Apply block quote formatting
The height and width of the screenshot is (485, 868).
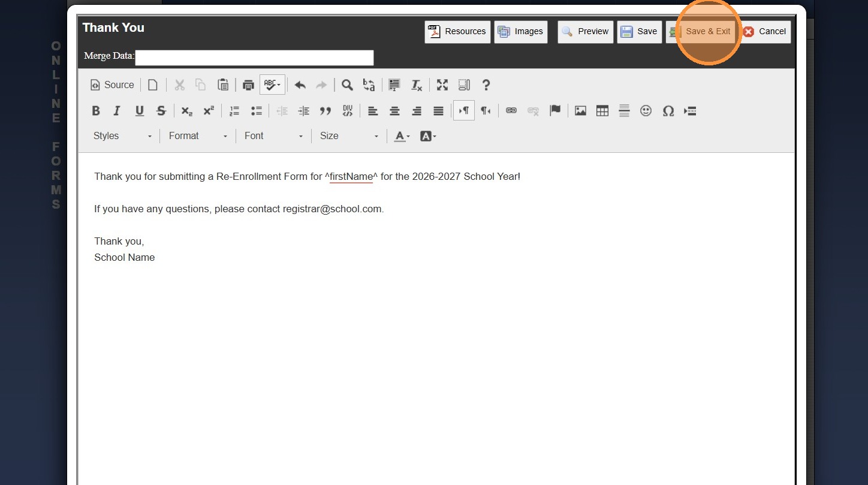(x=325, y=111)
